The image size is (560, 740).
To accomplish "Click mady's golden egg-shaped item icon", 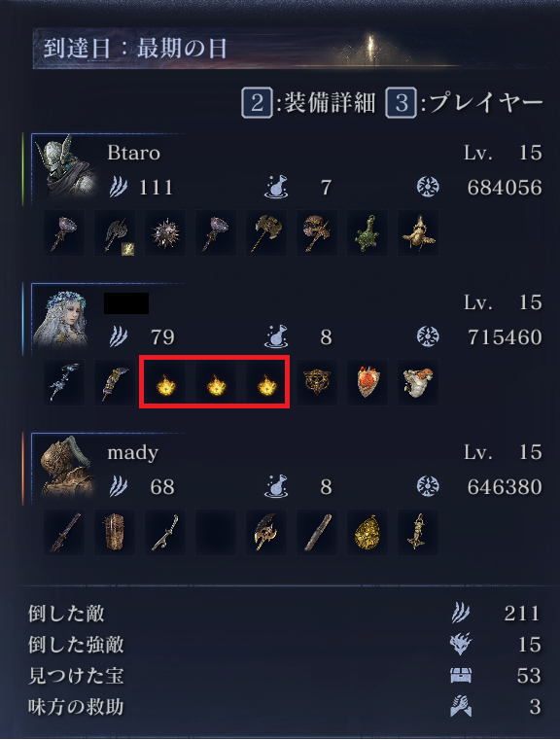I will [x=367, y=532].
